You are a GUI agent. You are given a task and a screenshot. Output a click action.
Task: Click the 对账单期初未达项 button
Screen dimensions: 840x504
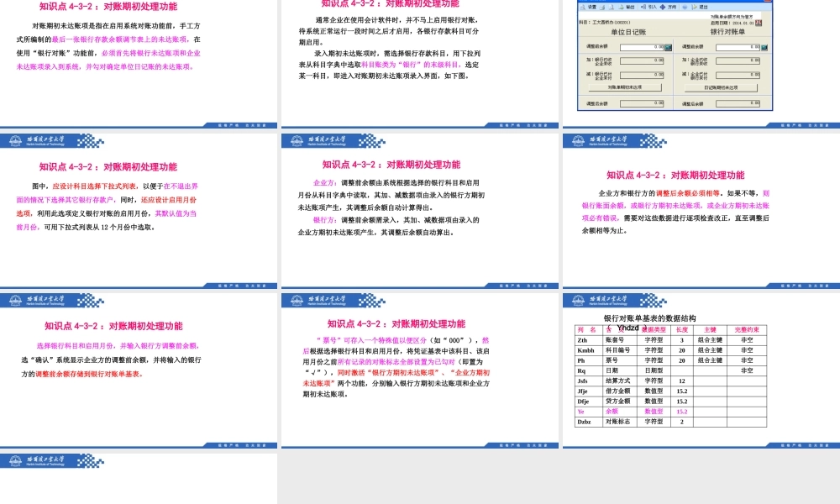point(625,87)
